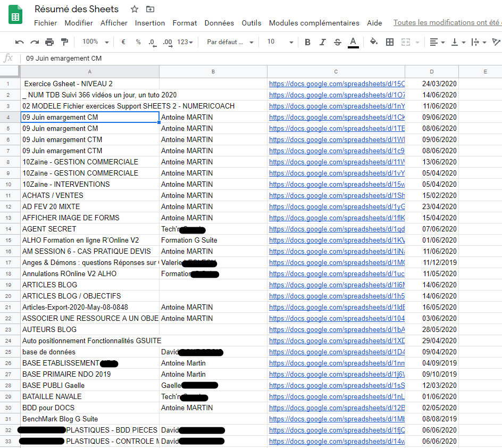Open the Format menu
This screenshot has height=448, width=502.
pyautogui.click(x=185, y=23)
